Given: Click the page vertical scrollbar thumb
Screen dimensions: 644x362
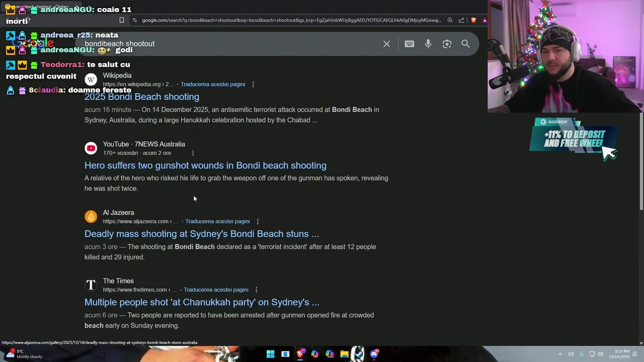Looking at the screenshot, I should point(641,161).
